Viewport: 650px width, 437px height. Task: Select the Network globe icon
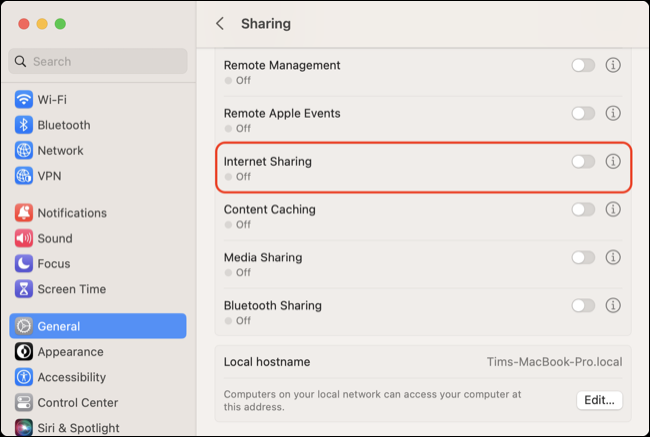pyautogui.click(x=24, y=150)
